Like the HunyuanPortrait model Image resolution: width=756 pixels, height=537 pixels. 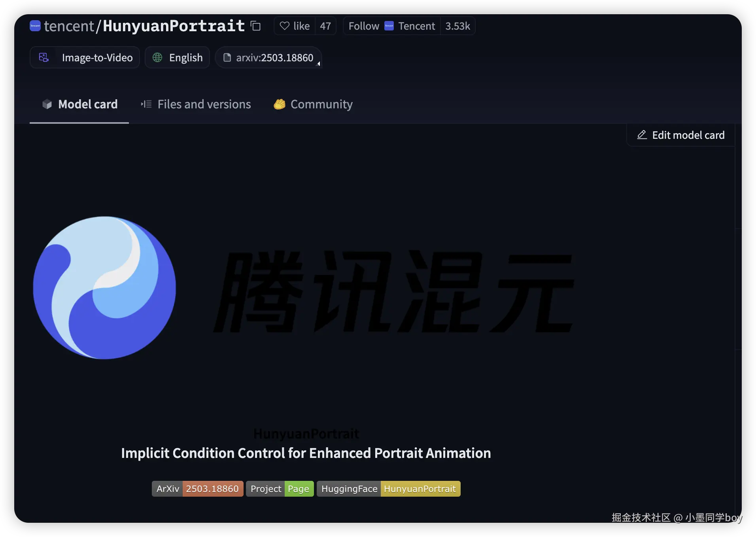coord(295,26)
